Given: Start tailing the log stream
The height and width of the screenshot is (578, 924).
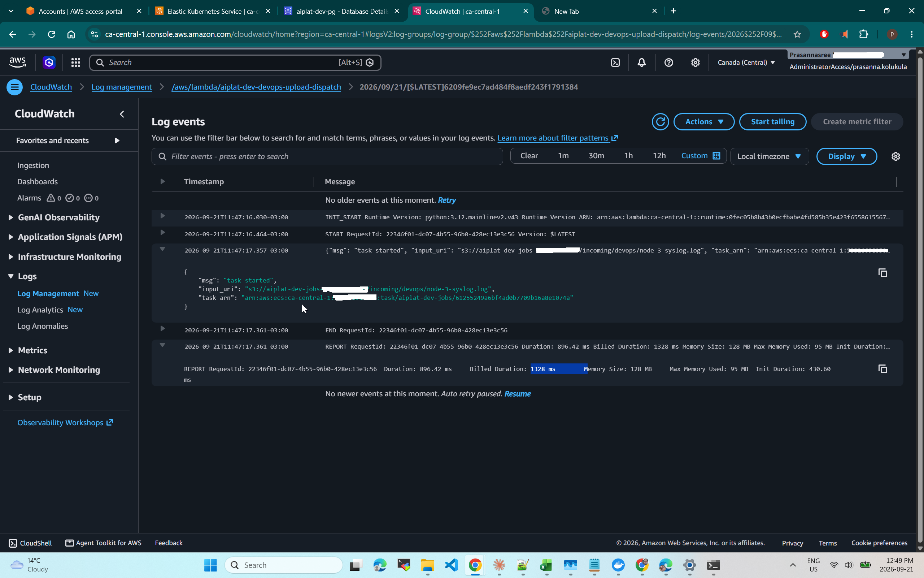Looking at the screenshot, I should [772, 122].
